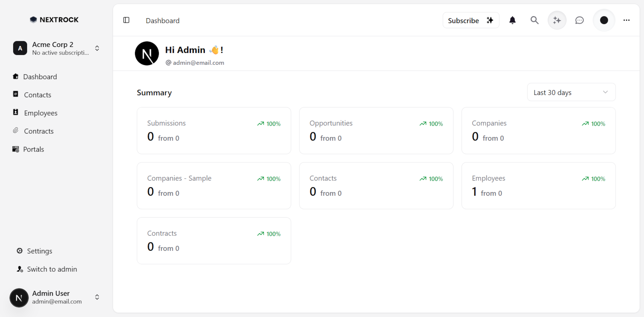Screen dimensions: 644x317
Task: Open Portals from the sidebar icon
Action: pyautogui.click(x=16, y=149)
